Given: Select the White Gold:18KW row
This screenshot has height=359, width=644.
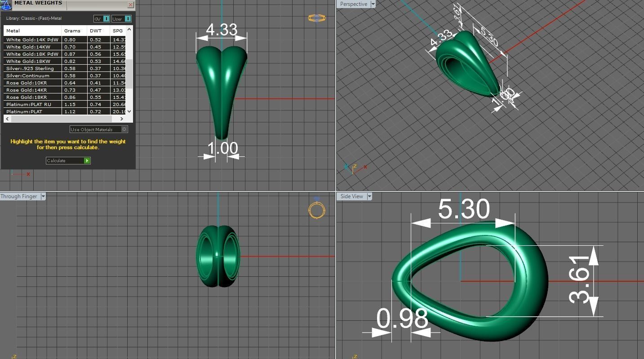Looking at the screenshot, I should [x=65, y=61].
